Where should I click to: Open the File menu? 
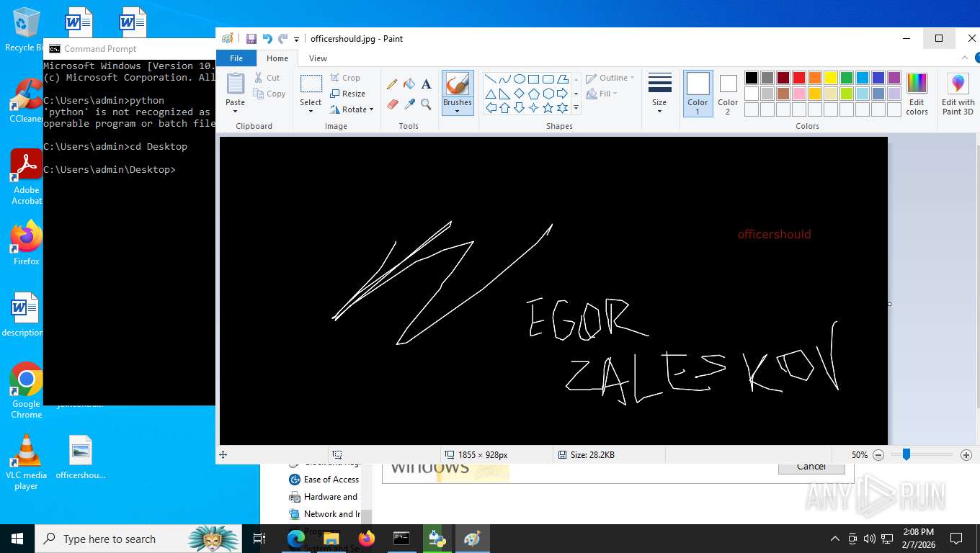pos(236,58)
